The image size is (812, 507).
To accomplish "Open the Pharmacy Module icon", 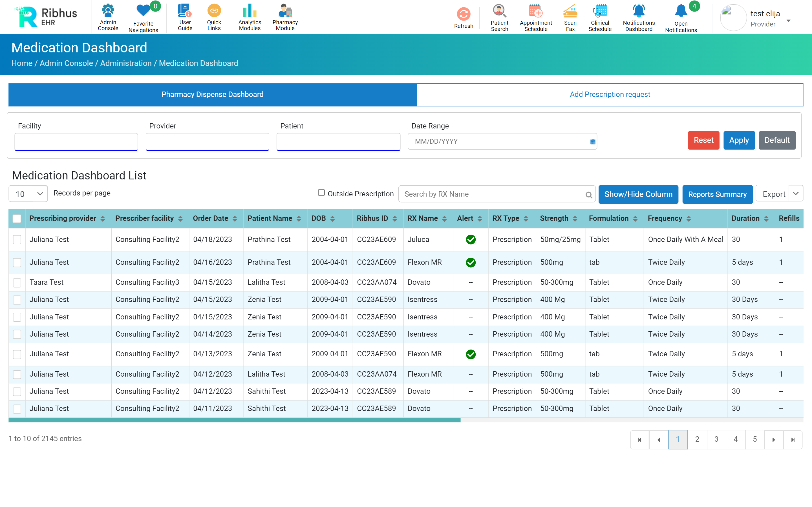I will point(285,11).
